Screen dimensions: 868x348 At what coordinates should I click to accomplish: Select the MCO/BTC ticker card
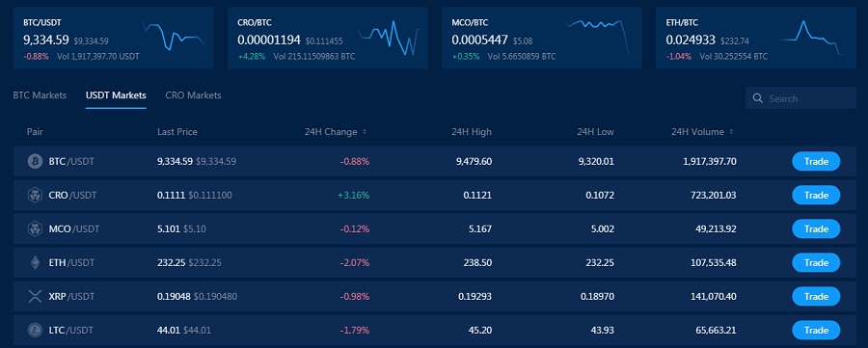[x=542, y=38]
